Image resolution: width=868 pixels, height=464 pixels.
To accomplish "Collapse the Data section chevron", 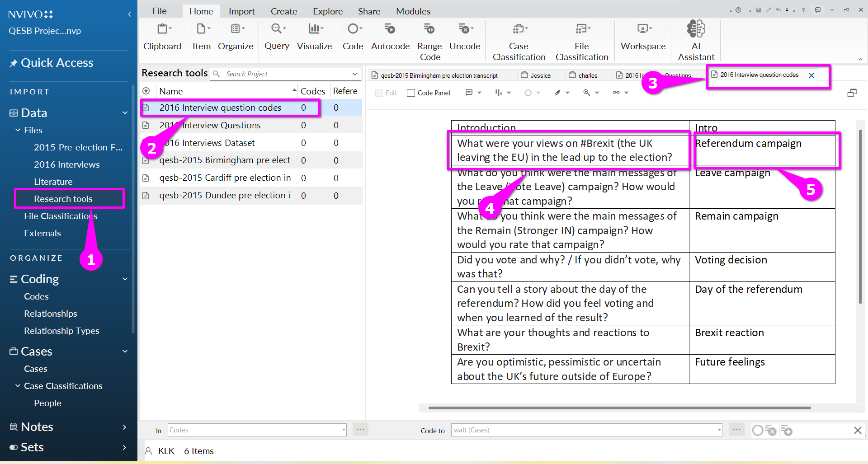I will tap(125, 113).
